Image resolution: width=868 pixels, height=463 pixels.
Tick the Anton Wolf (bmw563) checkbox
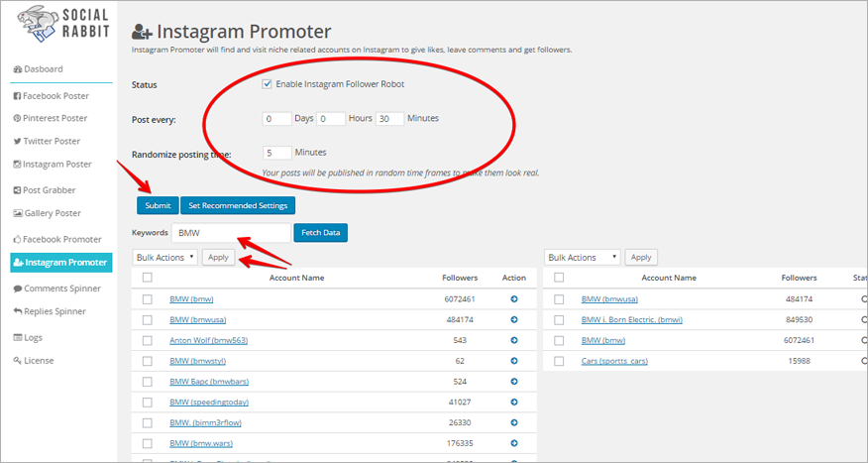(148, 340)
